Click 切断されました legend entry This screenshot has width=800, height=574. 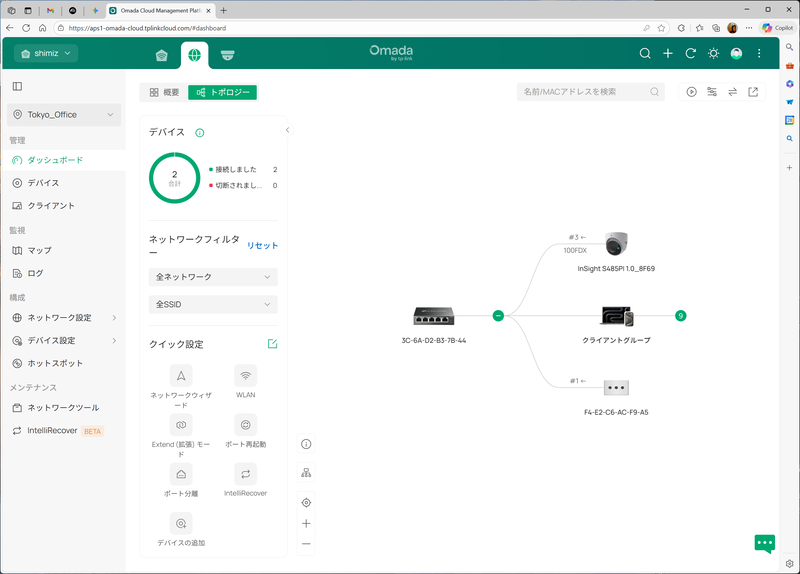click(238, 185)
